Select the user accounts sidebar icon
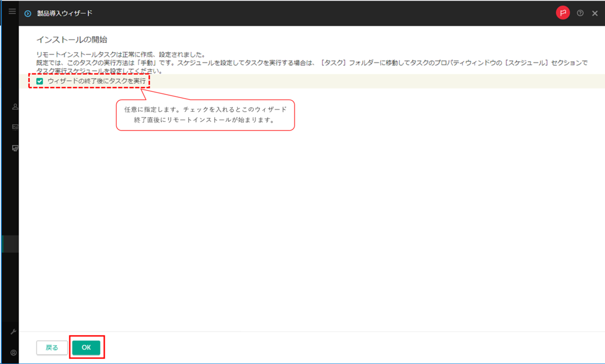This screenshot has height=364, width=605. pos(15,106)
